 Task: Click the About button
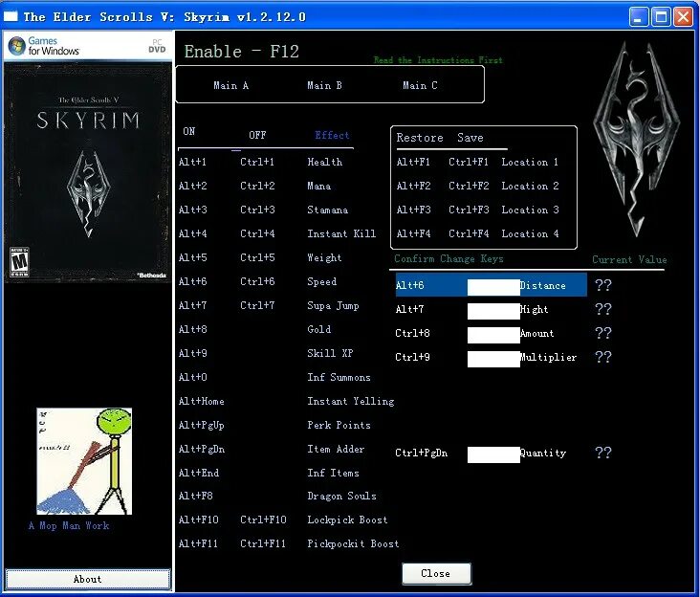click(x=88, y=579)
